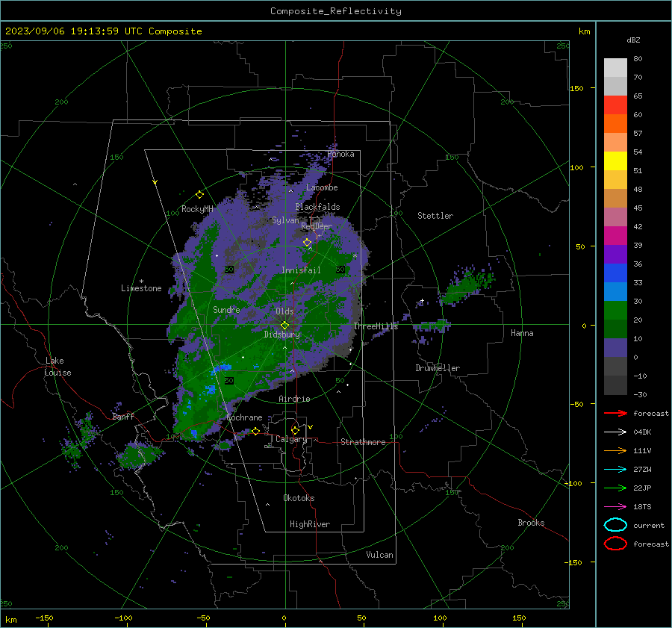
Task: Select the purple 36-39 dBZ swatch
Action: [615, 255]
